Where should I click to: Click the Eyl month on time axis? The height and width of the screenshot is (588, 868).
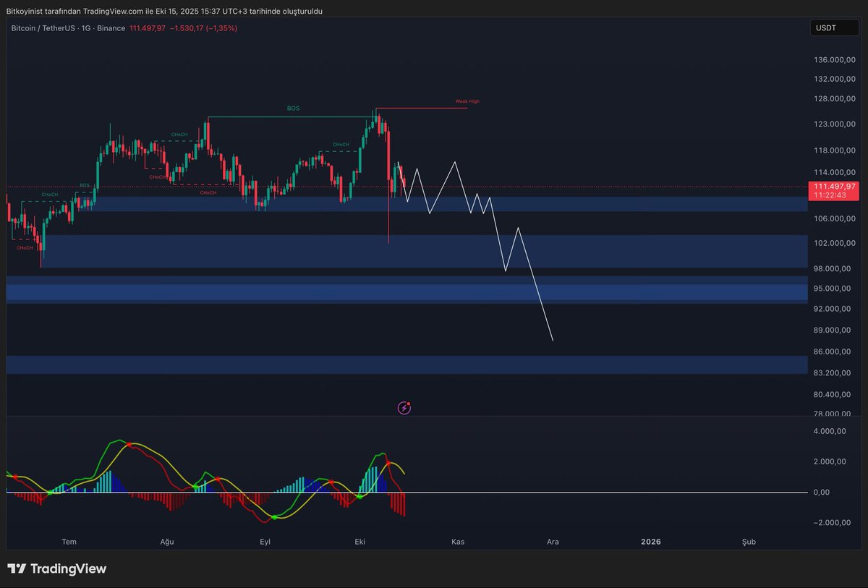[x=265, y=542]
